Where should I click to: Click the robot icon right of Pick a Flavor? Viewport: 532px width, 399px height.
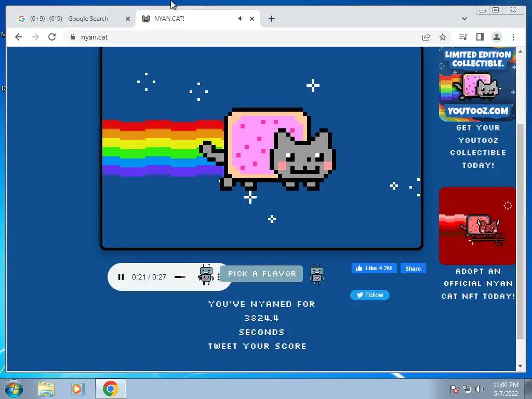[316, 274]
